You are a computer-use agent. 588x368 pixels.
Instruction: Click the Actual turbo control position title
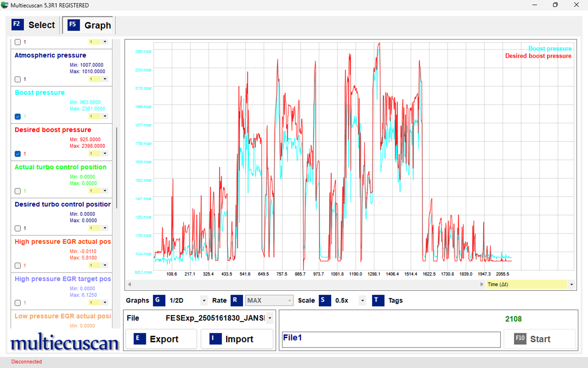click(x=61, y=167)
